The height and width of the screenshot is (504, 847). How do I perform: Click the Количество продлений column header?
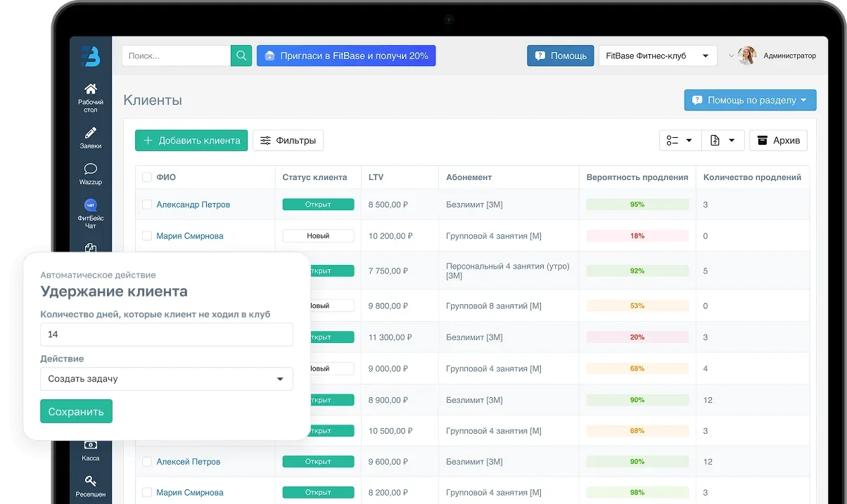[752, 177]
